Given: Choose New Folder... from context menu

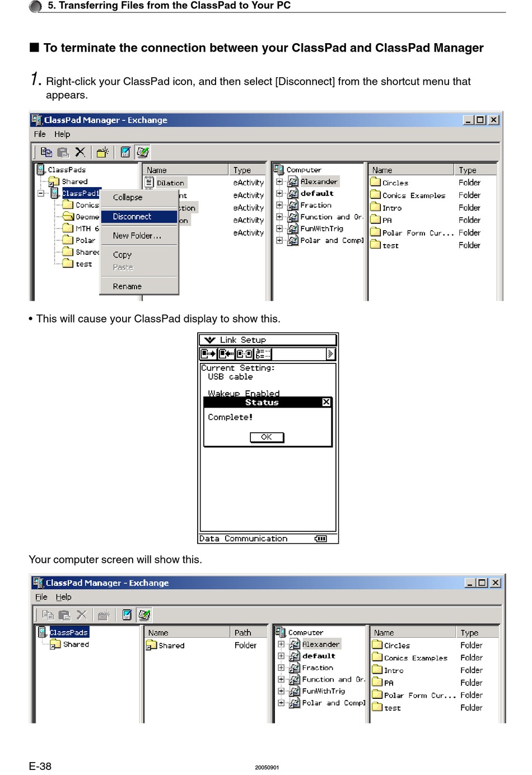Looking at the screenshot, I should click(139, 235).
